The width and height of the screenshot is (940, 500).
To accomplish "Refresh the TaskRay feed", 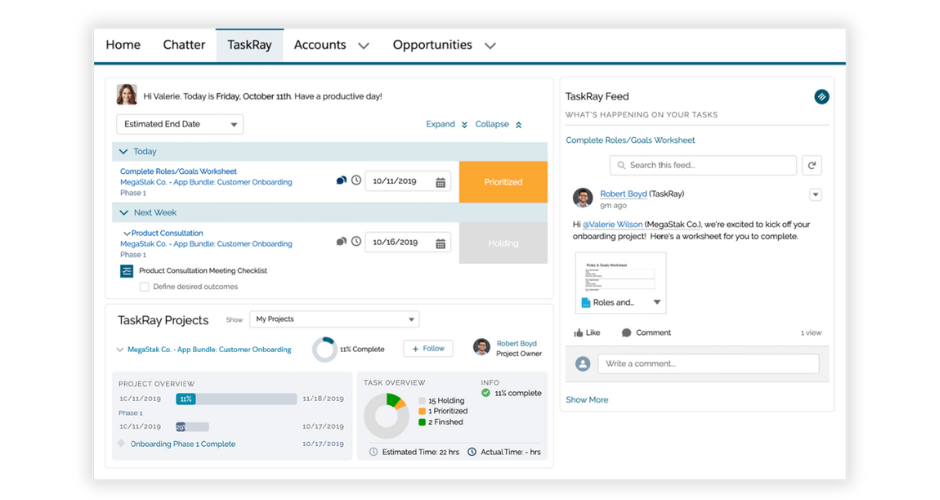I will pyautogui.click(x=812, y=165).
